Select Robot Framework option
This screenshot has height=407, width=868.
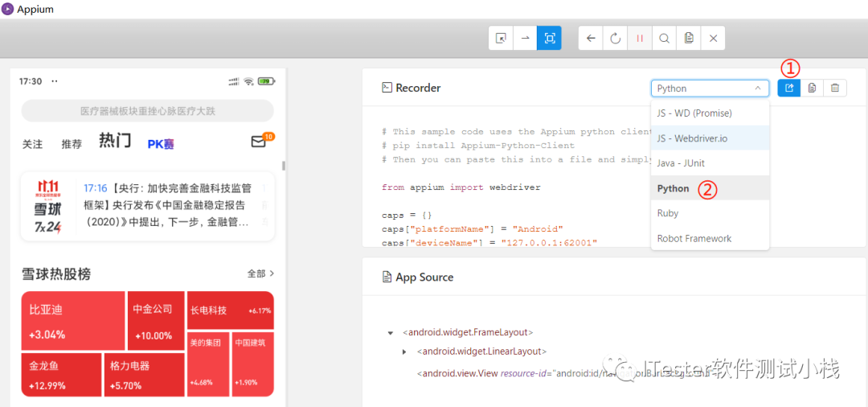tap(710, 238)
